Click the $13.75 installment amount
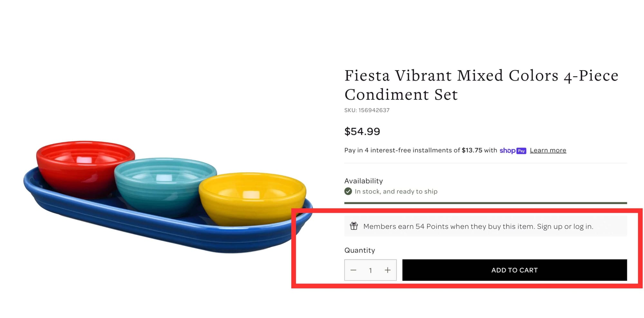 coord(472,150)
